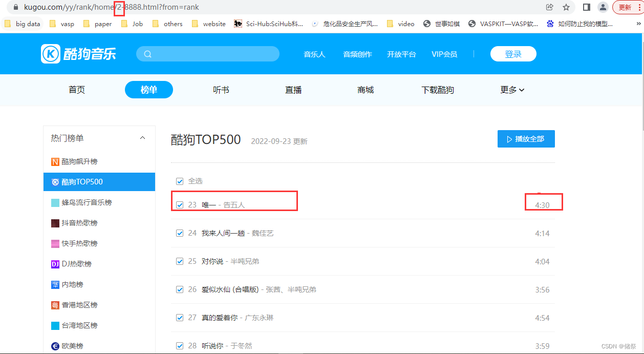Switch to the 听书 tab
644x354 pixels.
221,90
